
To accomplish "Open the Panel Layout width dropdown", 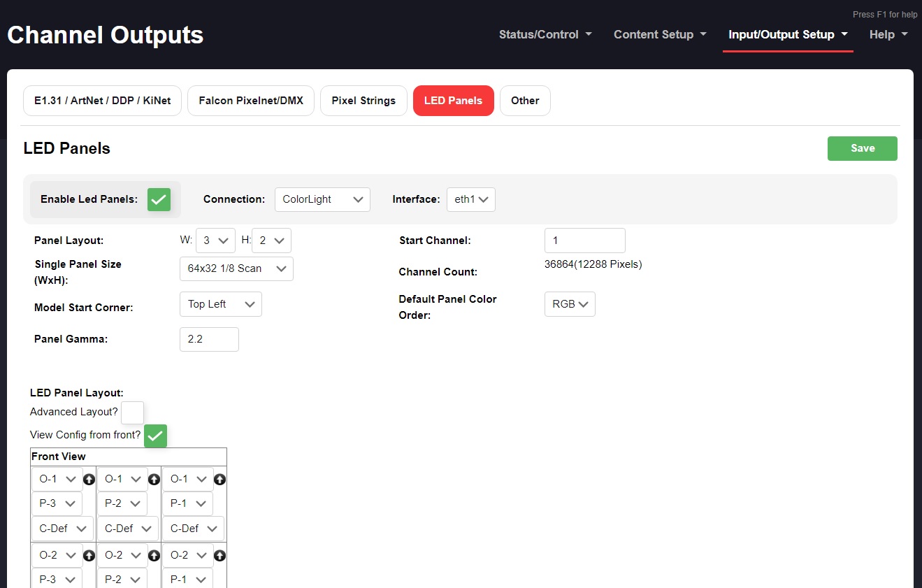I will click(215, 241).
